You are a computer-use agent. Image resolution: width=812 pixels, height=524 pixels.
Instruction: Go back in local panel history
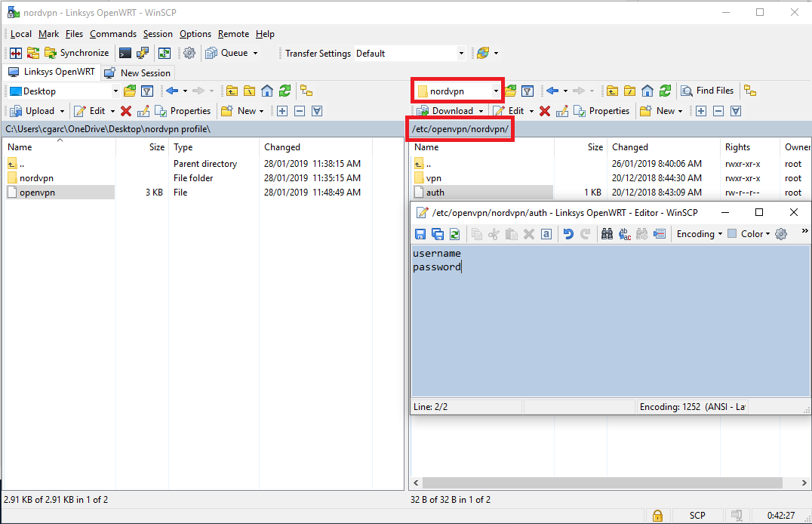[x=173, y=91]
